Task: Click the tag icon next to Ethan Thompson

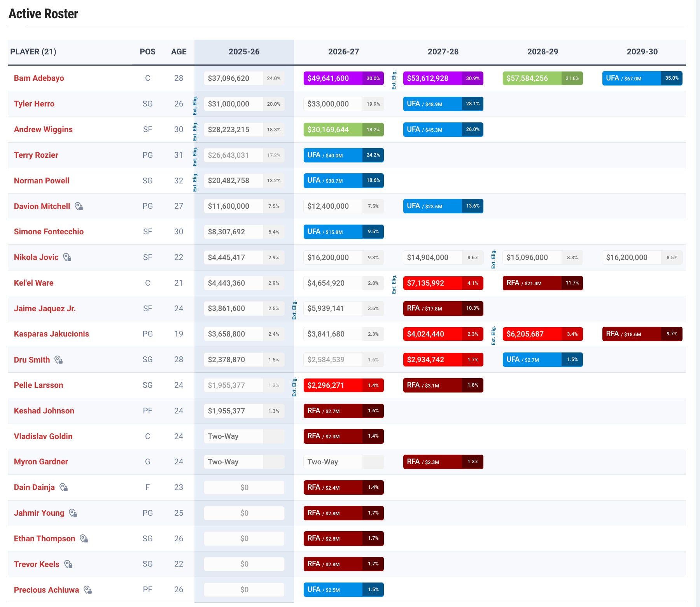Action: coord(84,539)
